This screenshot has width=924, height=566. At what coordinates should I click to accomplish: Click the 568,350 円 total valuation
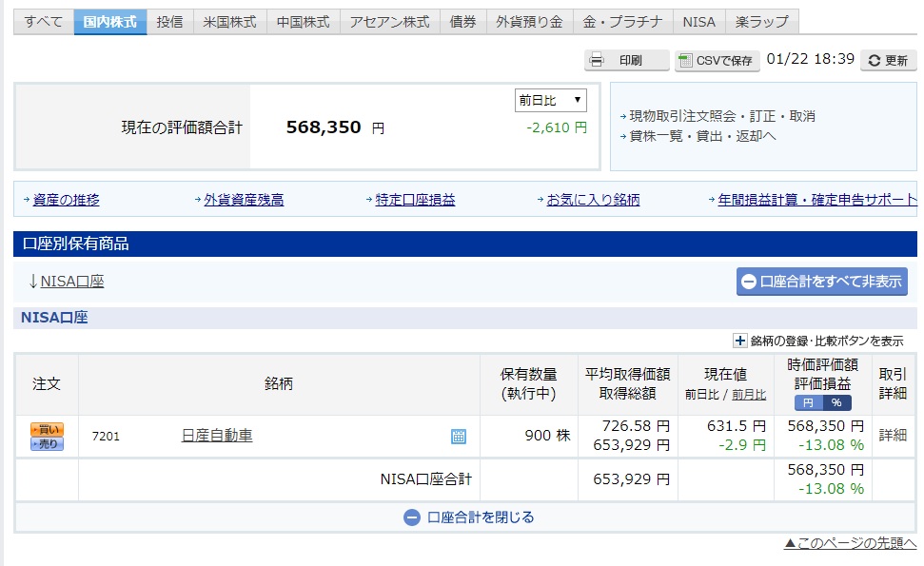(335, 127)
